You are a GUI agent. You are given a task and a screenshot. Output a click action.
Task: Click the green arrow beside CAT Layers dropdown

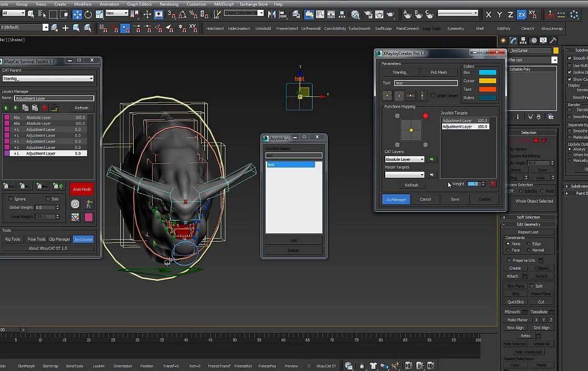[432, 159]
